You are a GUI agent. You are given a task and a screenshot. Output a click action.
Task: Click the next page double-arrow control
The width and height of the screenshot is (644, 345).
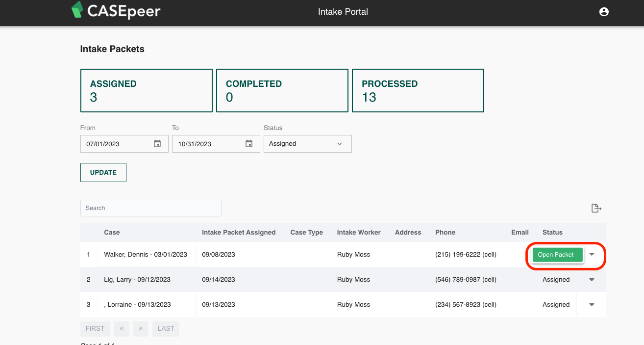(x=141, y=329)
